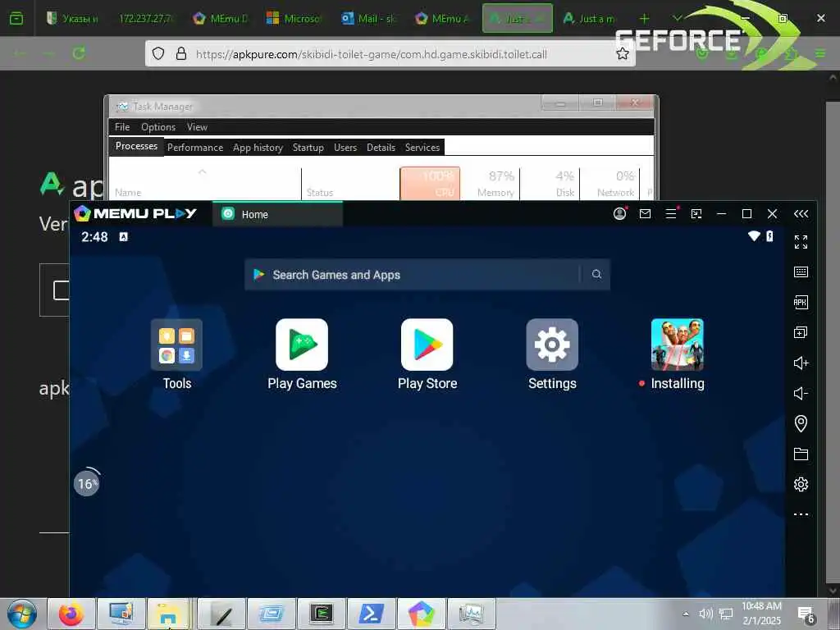Increase volume using MEmu sidebar
Screen dimensions: 840x630
pos(801,363)
